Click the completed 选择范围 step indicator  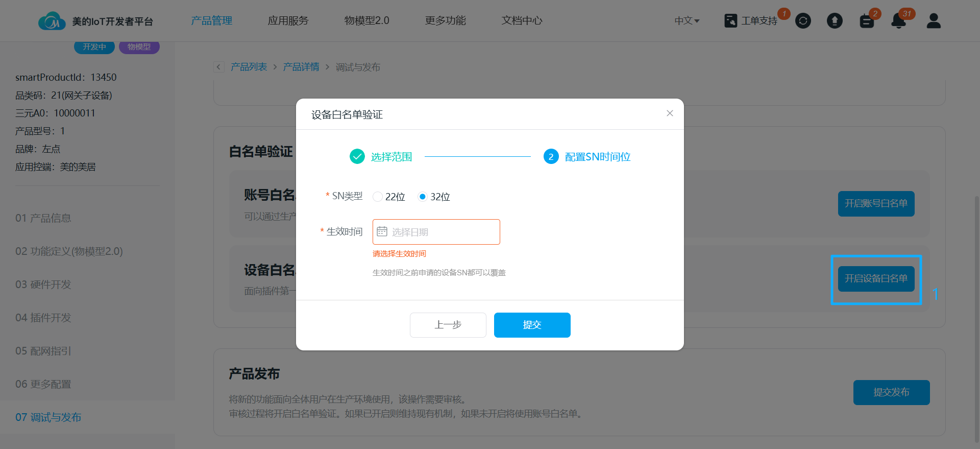click(357, 156)
